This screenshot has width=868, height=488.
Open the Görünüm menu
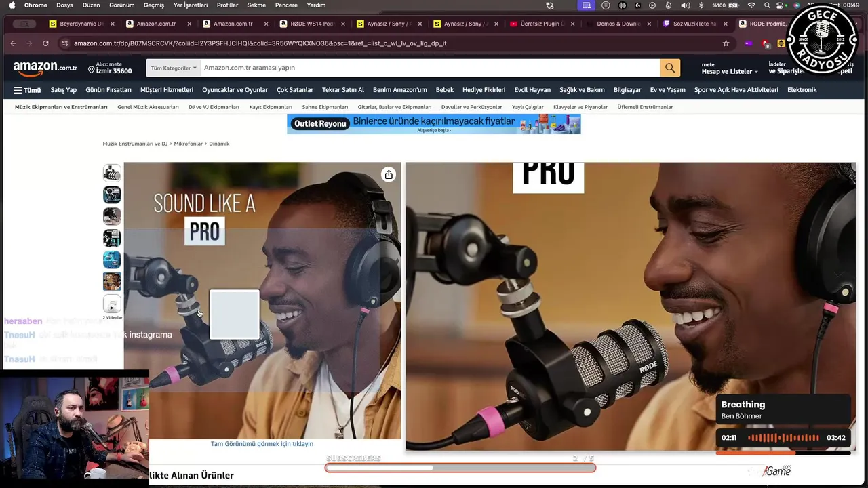[122, 5]
